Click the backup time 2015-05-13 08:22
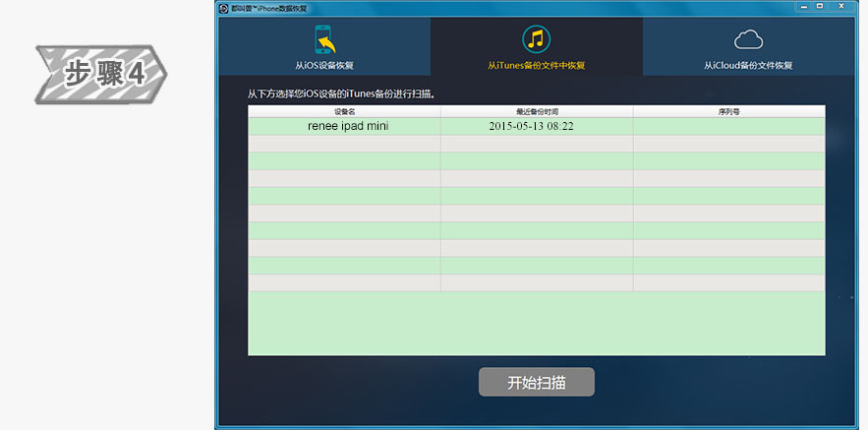This screenshot has height=430, width=868. 531,126
